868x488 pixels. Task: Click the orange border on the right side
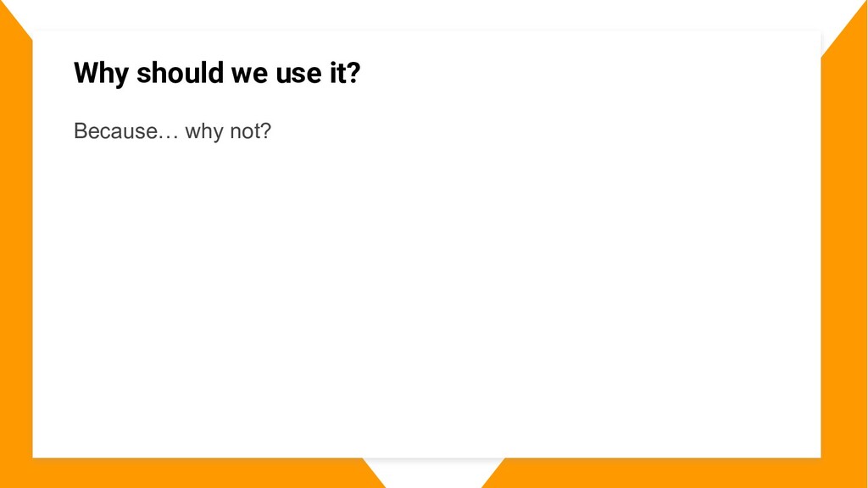point(843,249)
